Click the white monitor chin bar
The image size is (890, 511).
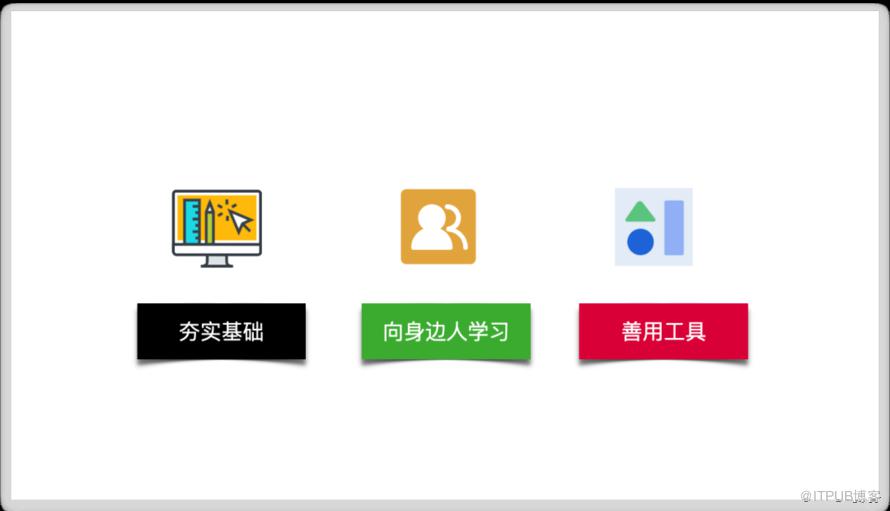click(217, 249)
